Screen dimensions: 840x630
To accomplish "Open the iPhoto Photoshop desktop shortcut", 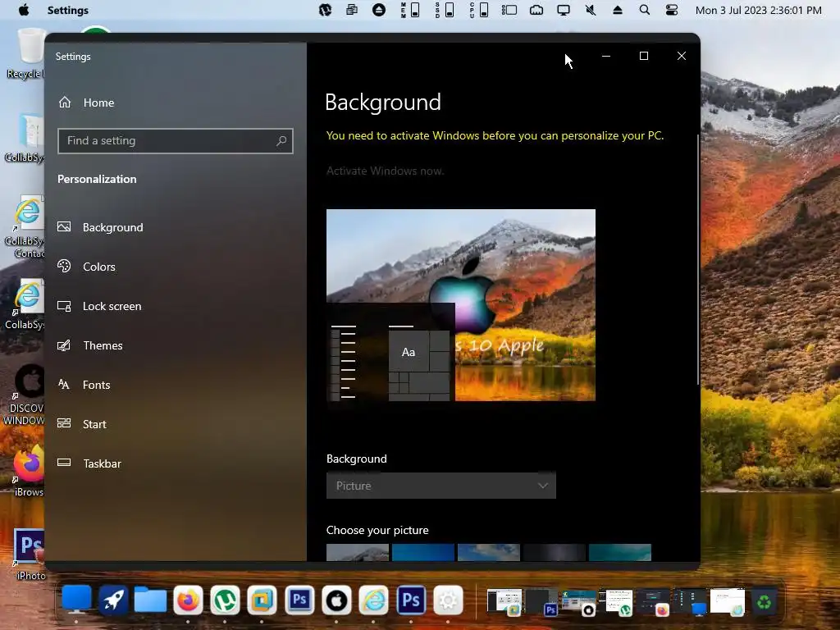I will (29, 555).
